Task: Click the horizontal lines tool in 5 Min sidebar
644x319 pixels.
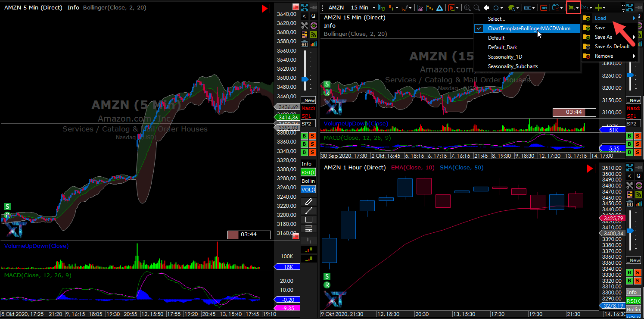Action: click(308, 228)
